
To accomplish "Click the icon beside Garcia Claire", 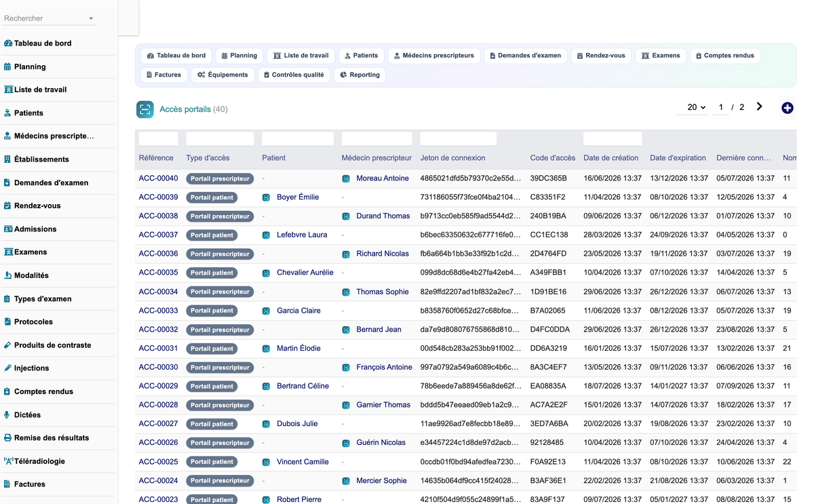I will (267, 311).
